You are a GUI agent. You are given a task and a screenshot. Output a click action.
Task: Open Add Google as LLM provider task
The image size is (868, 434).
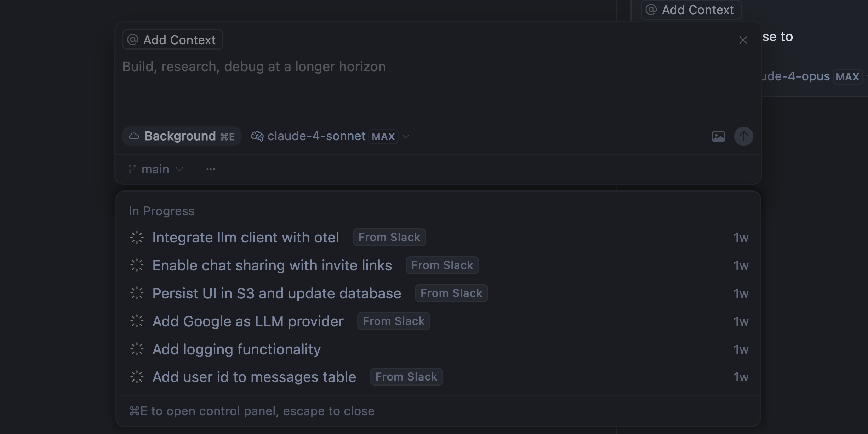click(248, 321)
